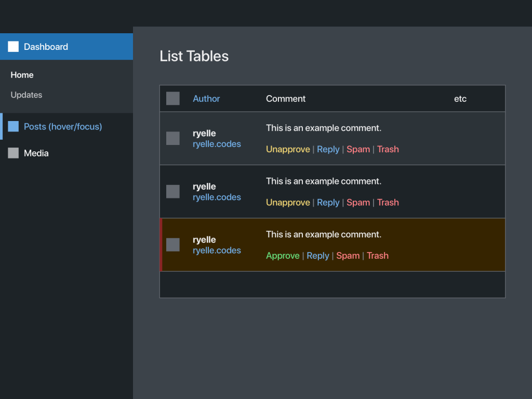Unapprove the second comment
Image resolution: width=532 pixels, height=399 pixels.
click(x=288, y=203)
